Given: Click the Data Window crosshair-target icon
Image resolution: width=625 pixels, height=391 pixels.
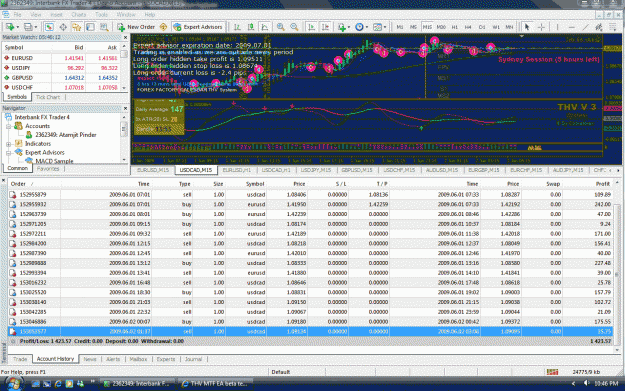Looking at the screenshot, I should pyautogui.click(x=63, y=27).
